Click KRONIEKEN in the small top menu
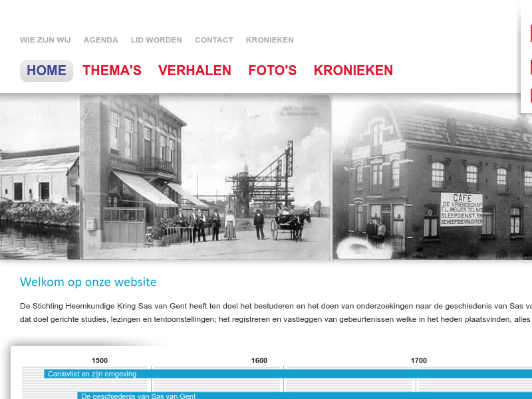The image size is (532, 399). click(269, 39)
